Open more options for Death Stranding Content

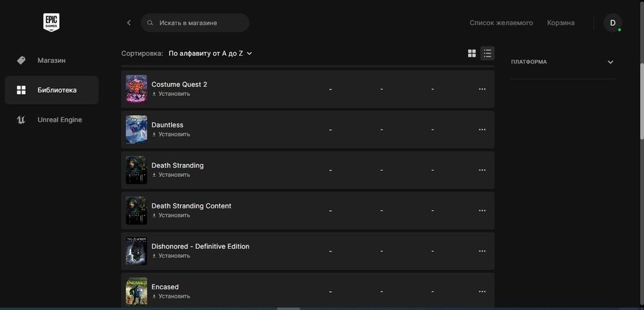coord(482,211)
